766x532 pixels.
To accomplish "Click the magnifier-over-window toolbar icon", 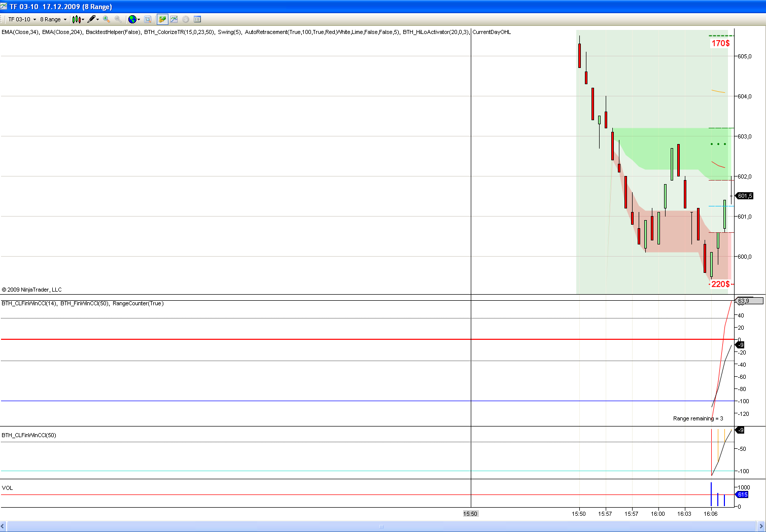I will click(148, 19).
